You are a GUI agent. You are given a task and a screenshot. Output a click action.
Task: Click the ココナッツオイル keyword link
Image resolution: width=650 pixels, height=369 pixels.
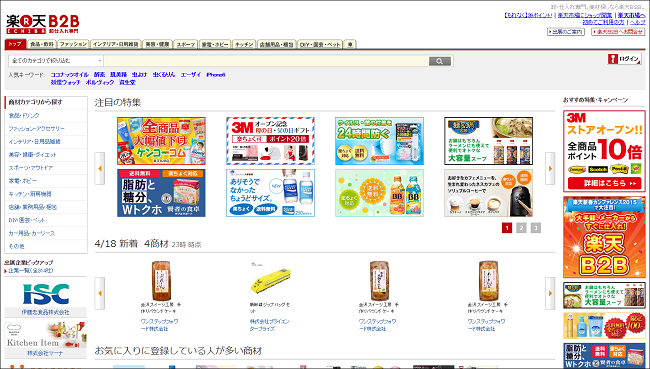point(70,75)
